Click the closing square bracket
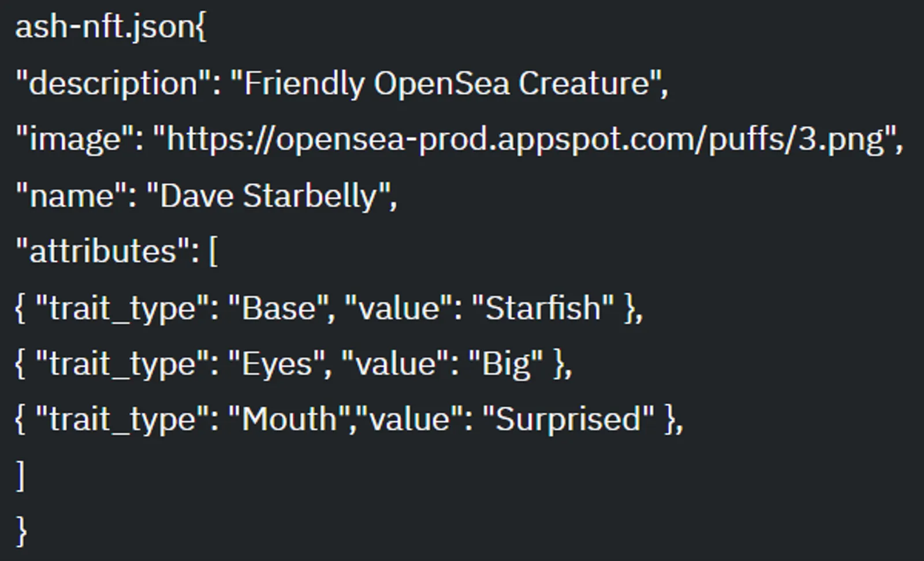Image resolution: width=924 pixels, height=561 pixels. tap(21, 475)
